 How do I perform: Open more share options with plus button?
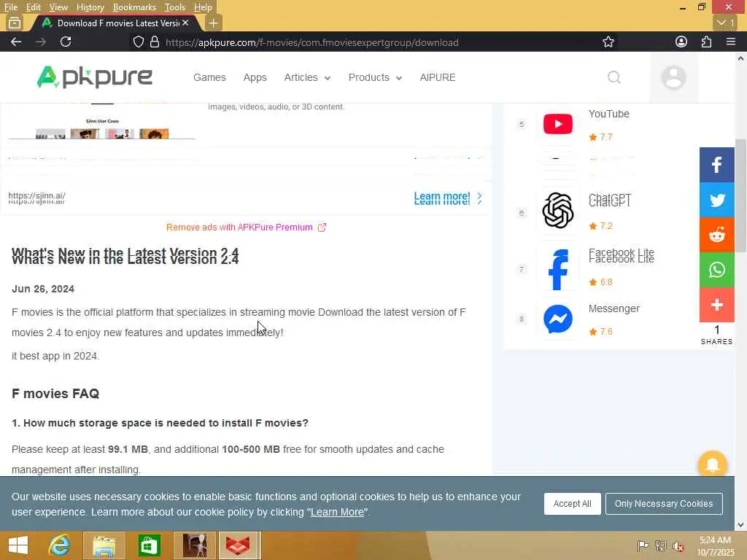pyautogui.click(x=716, y=305)
